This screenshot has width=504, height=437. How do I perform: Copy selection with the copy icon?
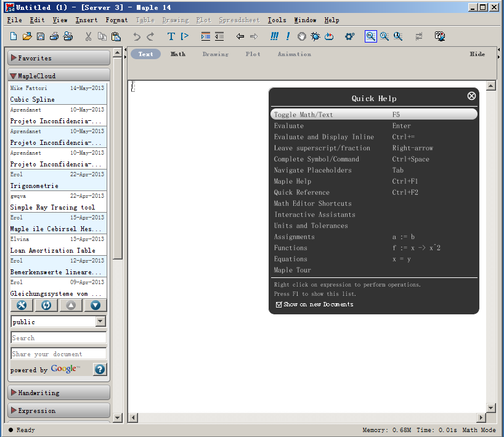click(102, 36)
